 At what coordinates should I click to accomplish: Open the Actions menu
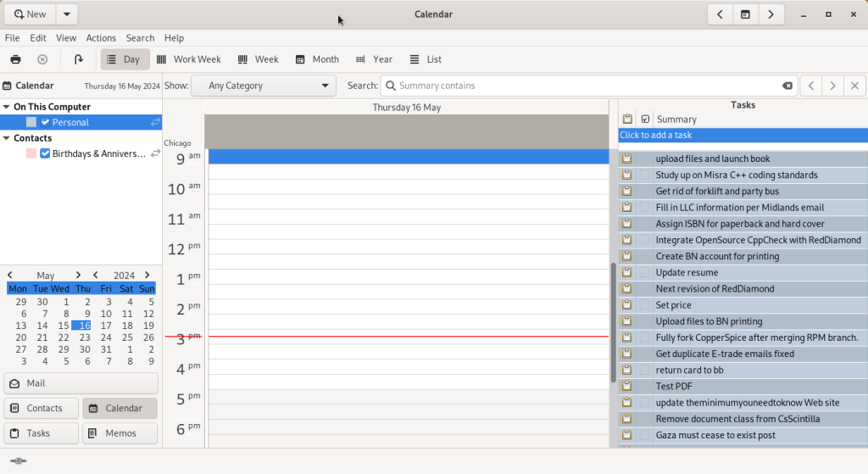(101, 37)
